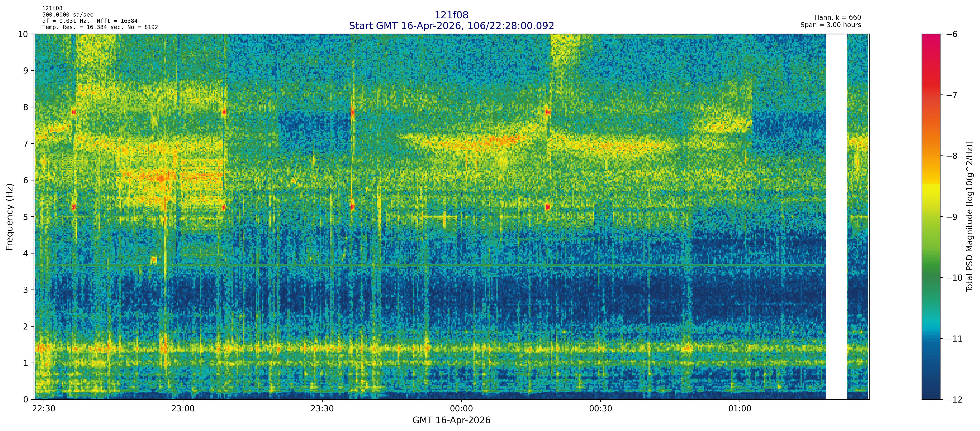Click the 'Span = 3.00 hours' text
Image resolution: width=980 pixels, height=431 pixels.
tap(830, 25)
